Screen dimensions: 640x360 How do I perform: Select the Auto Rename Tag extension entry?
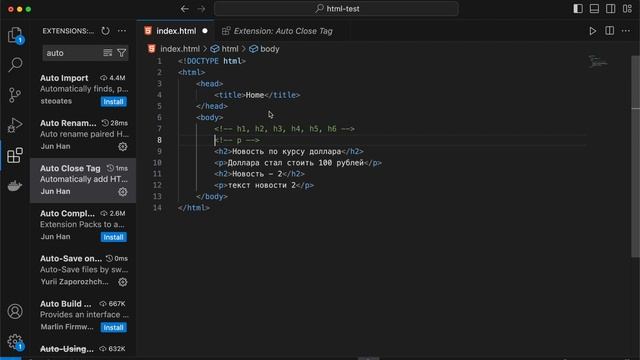[83, 135]
